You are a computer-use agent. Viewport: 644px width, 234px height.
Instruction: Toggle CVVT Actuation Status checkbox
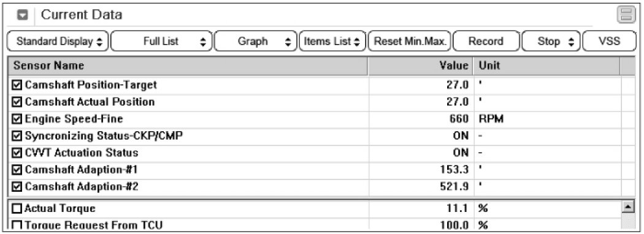pos(17,153)
